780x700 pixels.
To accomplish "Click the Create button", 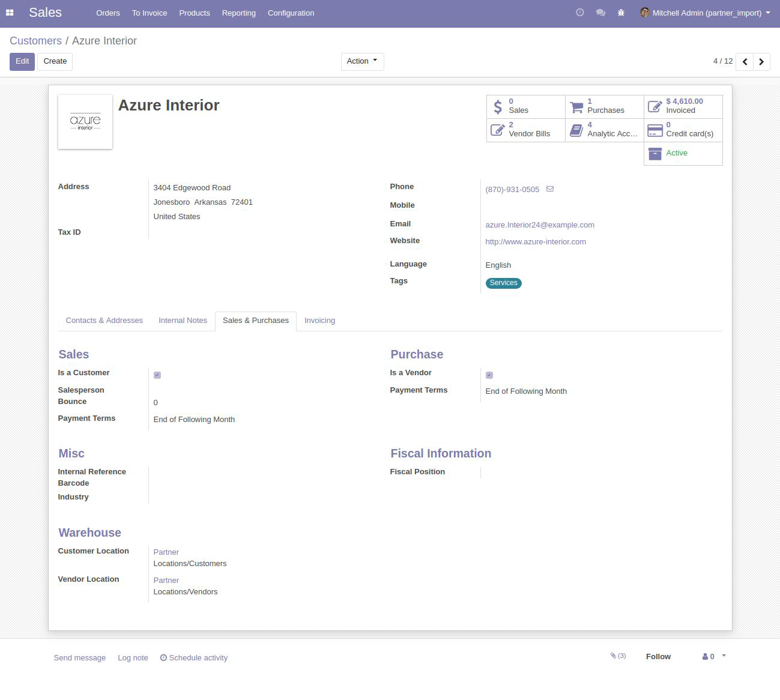I will (x=55, y=61).
